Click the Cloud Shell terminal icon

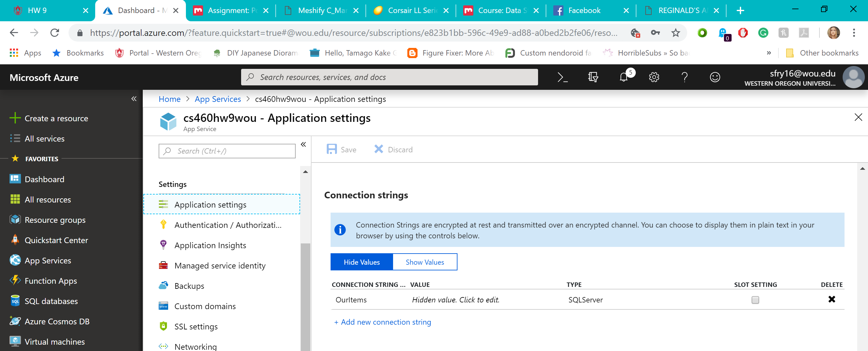[x=562, y=77]
